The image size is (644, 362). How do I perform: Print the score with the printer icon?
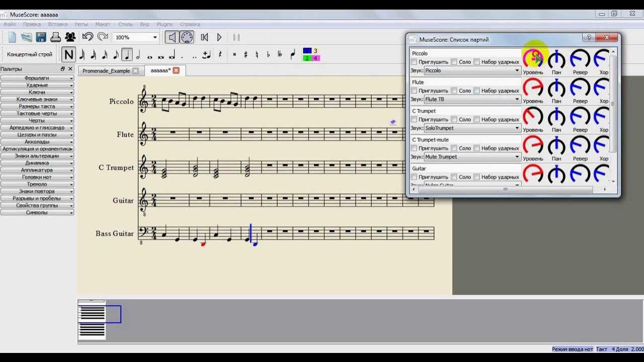pyautogui.click(x=55, y=37)
